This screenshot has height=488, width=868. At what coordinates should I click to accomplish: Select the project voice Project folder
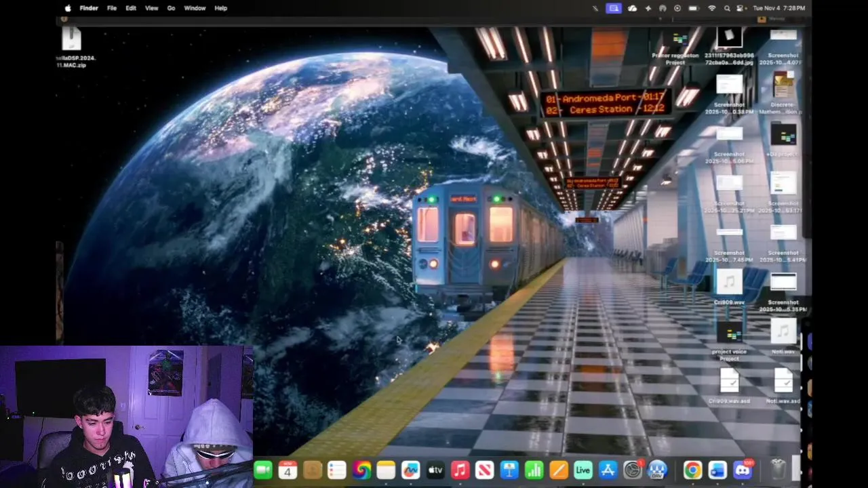tap(729, 332)
